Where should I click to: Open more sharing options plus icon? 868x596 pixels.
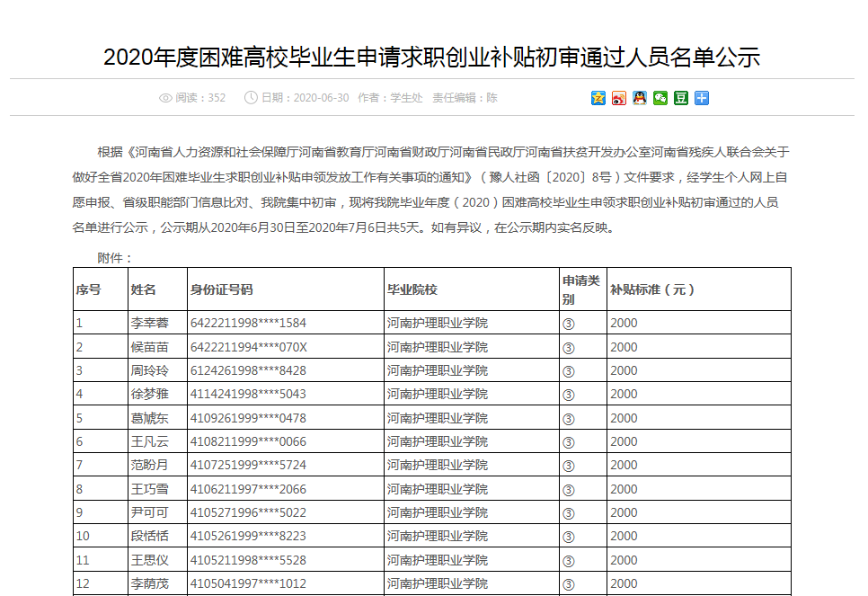pos(702,98)
